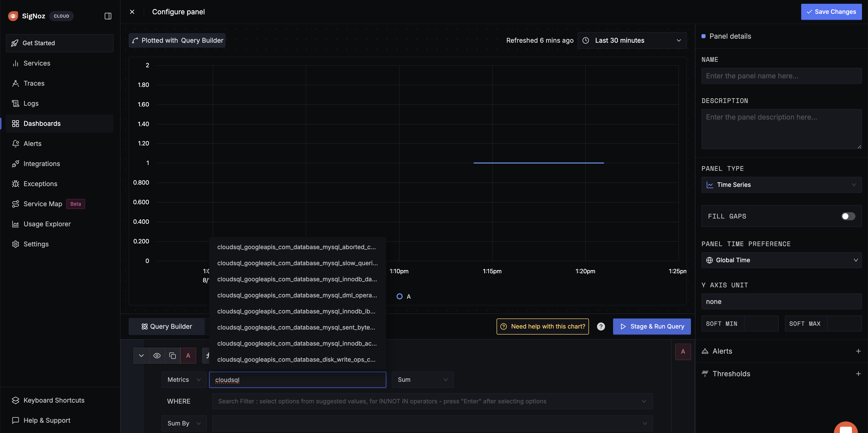Screen dimensions: 868x433
Task: Open the Metrics data source dropdown
Action: tap(184, 380)
